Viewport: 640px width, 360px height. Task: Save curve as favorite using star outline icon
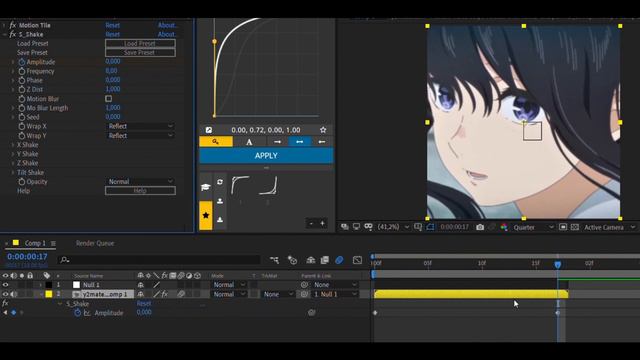coord(323,130)
